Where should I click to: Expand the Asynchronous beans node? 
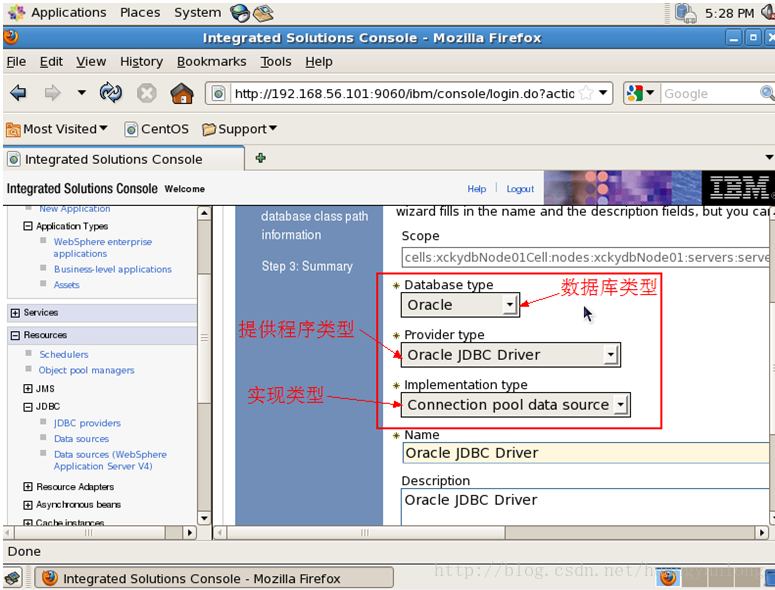click(28, 505)
